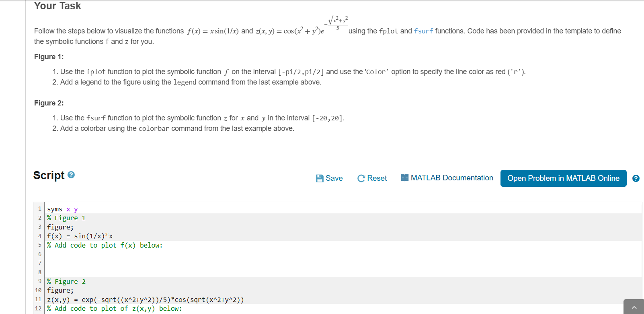
Task: Click code line 'syms x y'
Action: click(62, 209)
